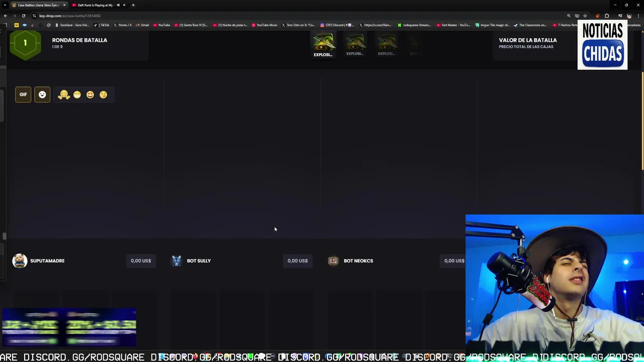Open the Tom Dörr on X bookmark
644x362 pixels.
pyautogui.click(x=298, y=25)
